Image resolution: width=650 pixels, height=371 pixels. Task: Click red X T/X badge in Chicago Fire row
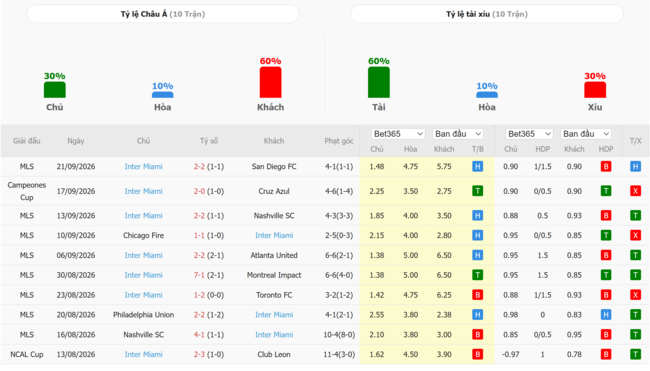(x=635, y=235)
